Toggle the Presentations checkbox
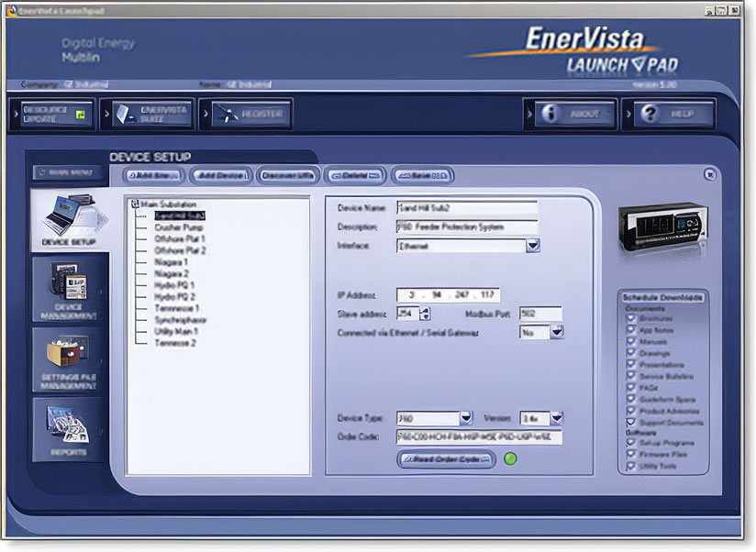 (x=630, y=365)
